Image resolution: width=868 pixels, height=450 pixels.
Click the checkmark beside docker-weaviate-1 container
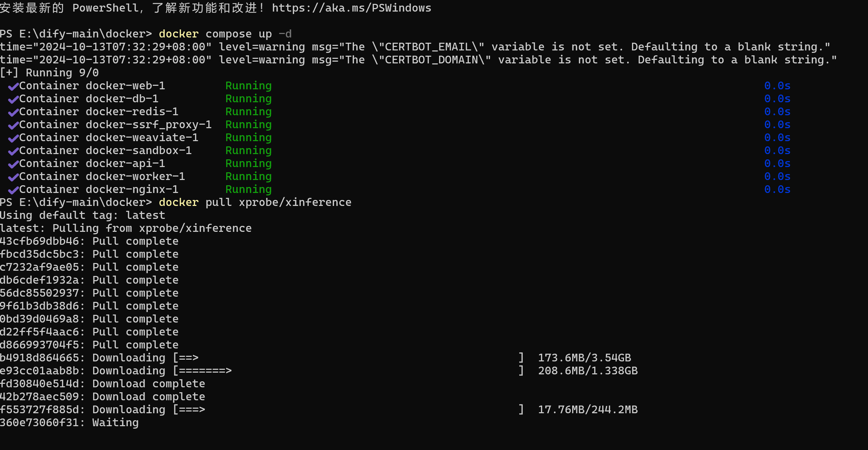(13, 138)
